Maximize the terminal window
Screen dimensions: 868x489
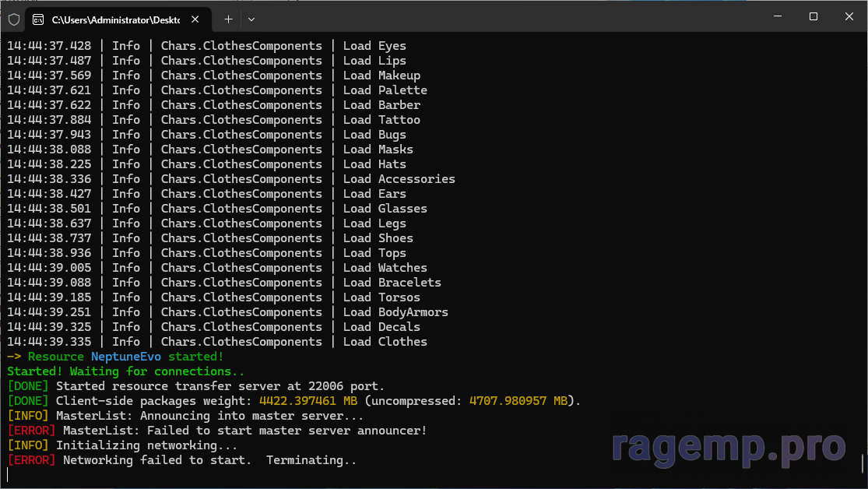coord(813,16)
